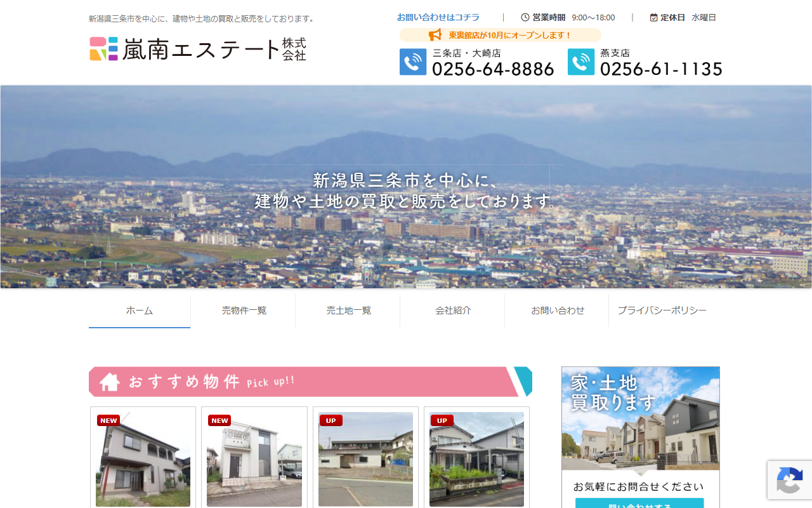The height and width of the screenshot is (508, 812).
Task: Click the white house icon in おすすめ物件 banner
Action: (x=110, y=382)
